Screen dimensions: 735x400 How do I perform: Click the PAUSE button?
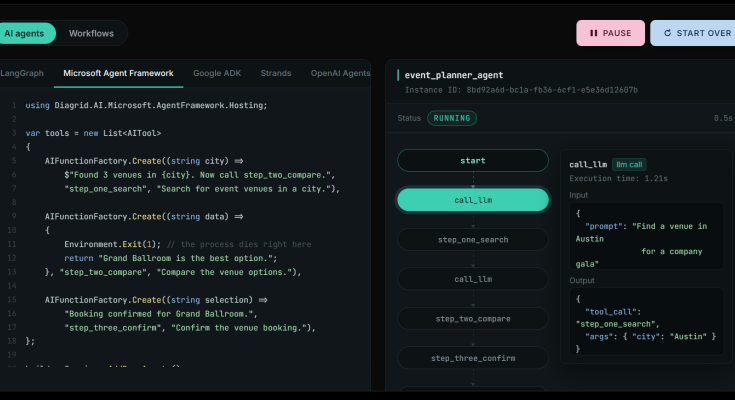[610, 33]
